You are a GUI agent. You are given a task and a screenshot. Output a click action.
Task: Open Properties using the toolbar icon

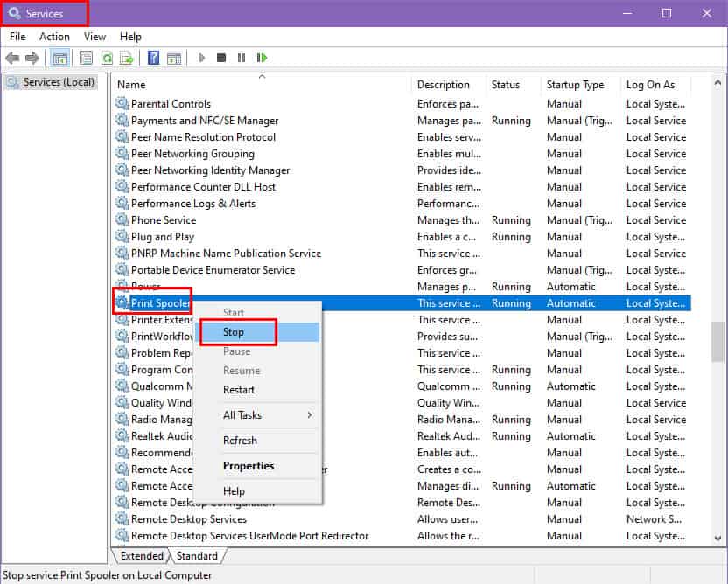click(85, 58)
